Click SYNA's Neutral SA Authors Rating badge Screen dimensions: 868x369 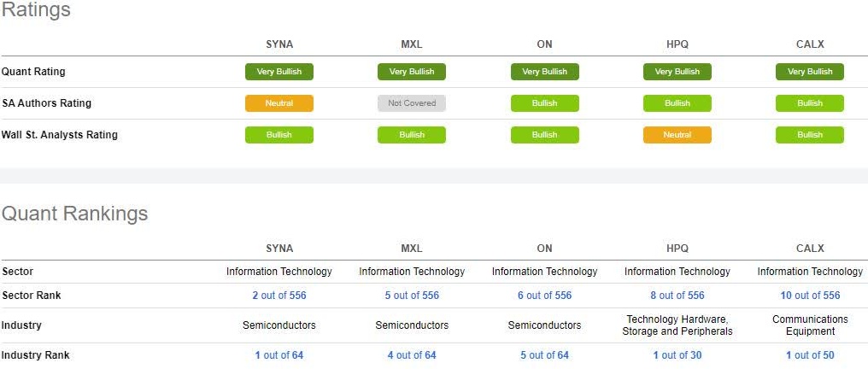coord(279,103)
